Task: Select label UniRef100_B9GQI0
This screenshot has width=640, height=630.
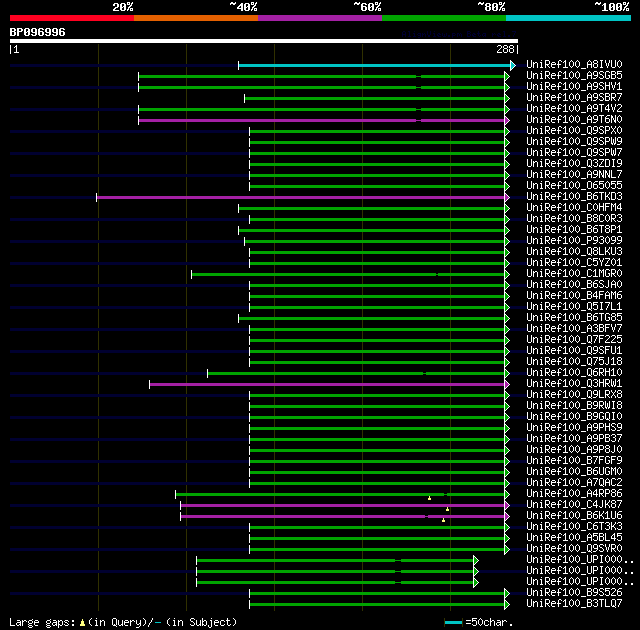Action: click(x=574, y=417)
